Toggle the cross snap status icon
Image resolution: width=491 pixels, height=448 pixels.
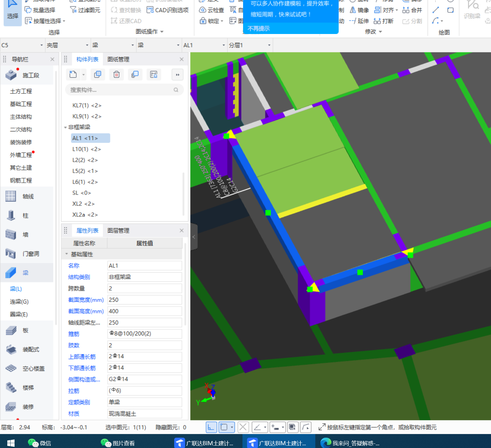pos(243,427)
